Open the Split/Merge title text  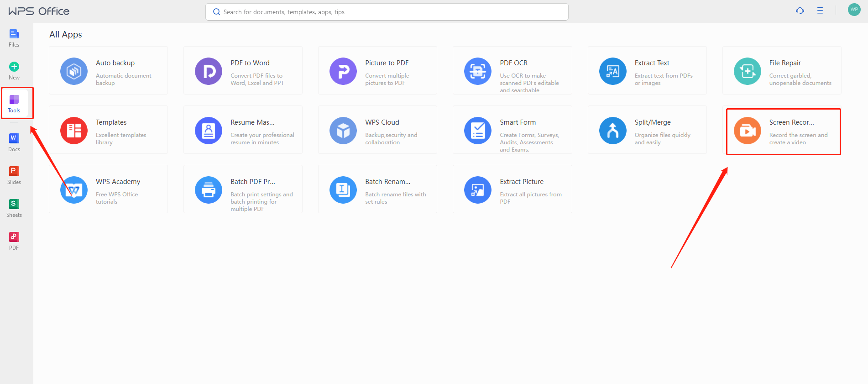coord(653,122)
